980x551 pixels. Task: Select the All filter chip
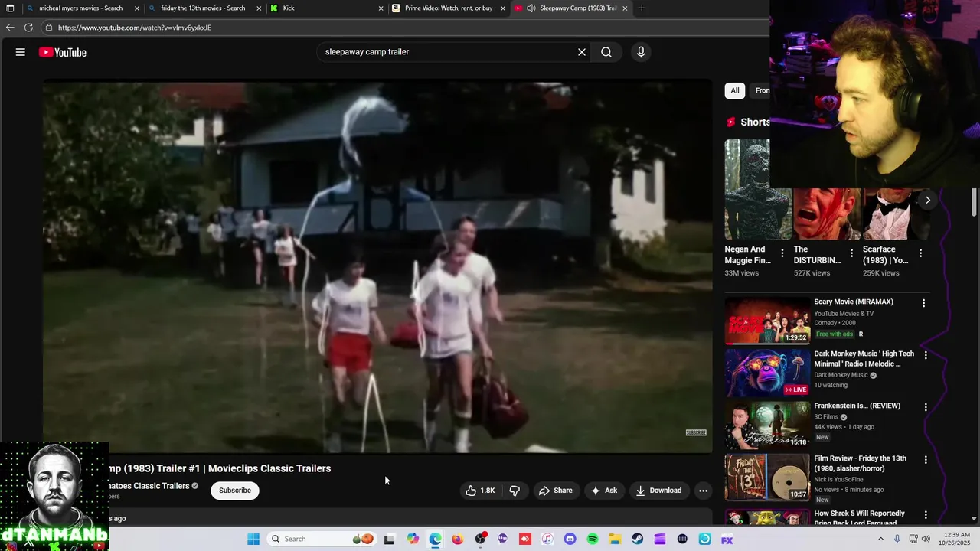[735, 90]
